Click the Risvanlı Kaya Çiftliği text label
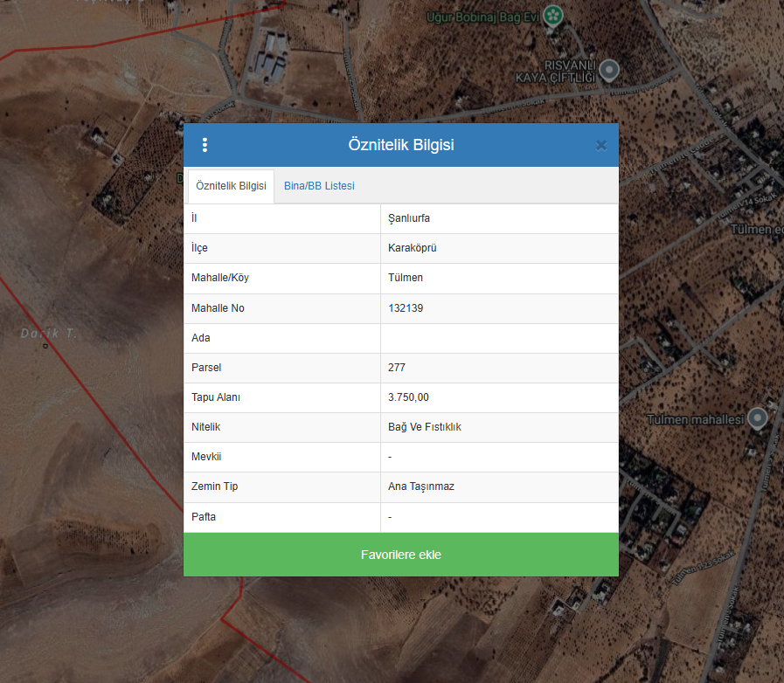This screenshot has height=683, width=784. coord(569,72)
